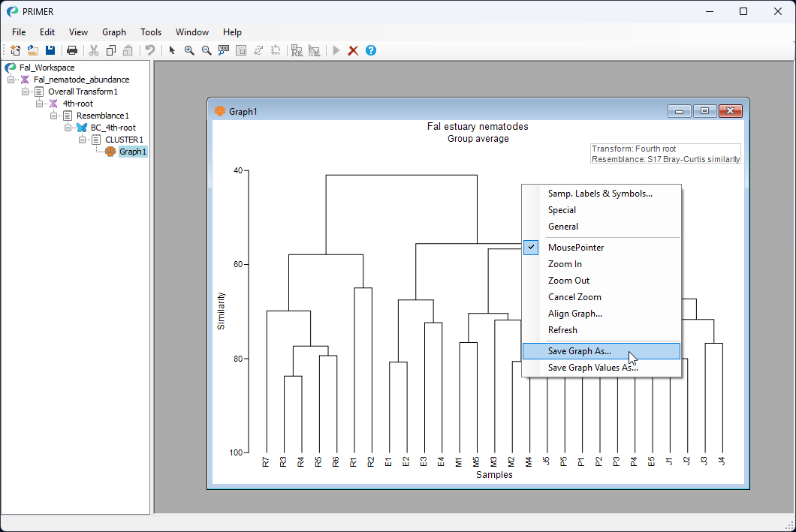Screen dimensions: 796x532
Task: Click the Undo toolbar icon
Action: coord(151,50)
